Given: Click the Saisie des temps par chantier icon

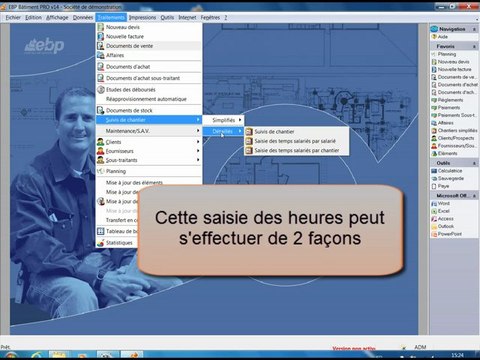Looking at the screenshot, I should [249, 150].
